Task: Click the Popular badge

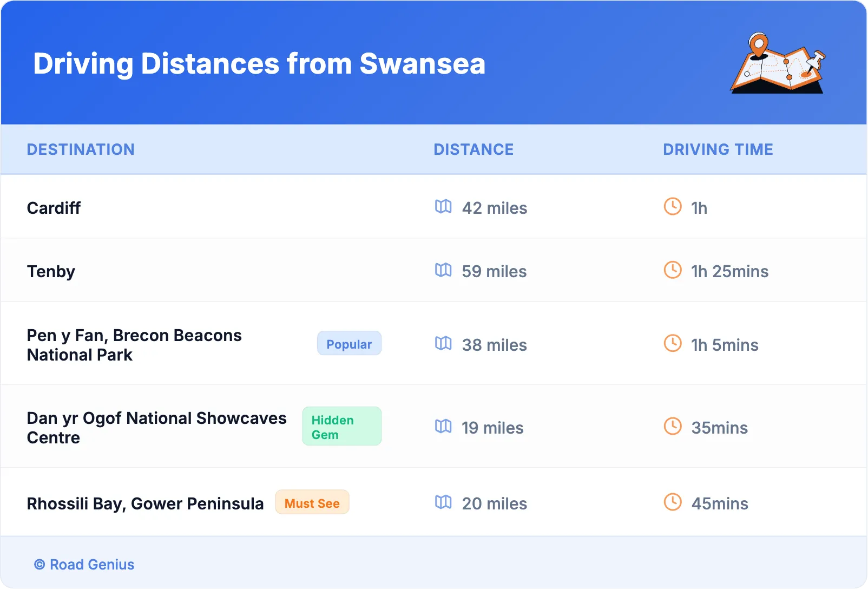Action: click(x=349, y=344)
